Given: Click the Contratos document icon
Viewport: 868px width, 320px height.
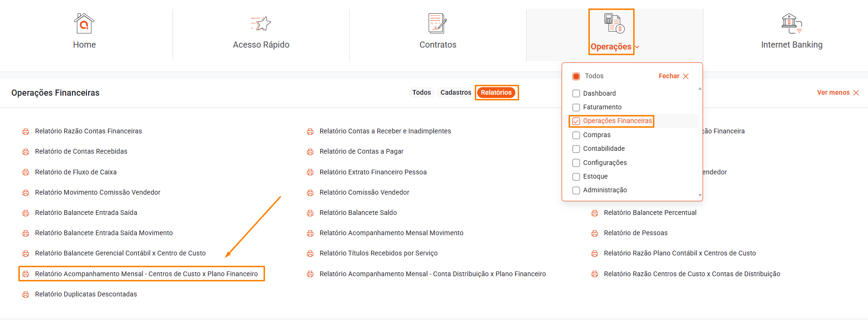Looking at the screenshot, I should [438, 24].
